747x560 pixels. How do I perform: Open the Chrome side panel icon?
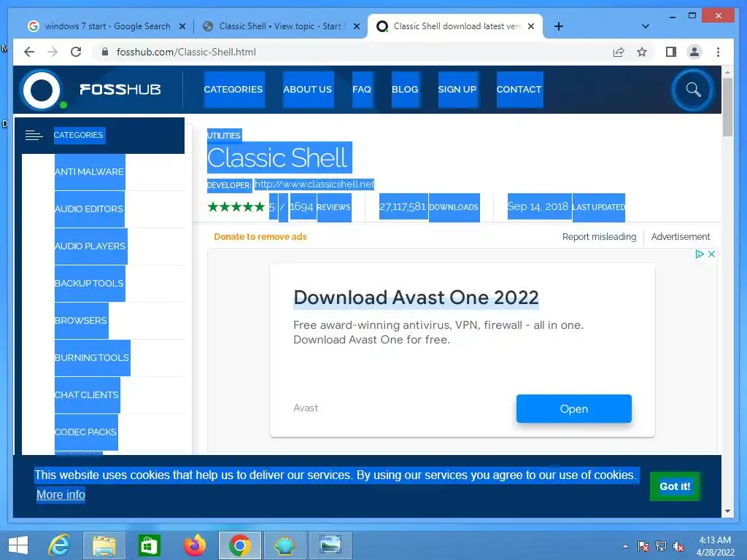tap(671, 52)
